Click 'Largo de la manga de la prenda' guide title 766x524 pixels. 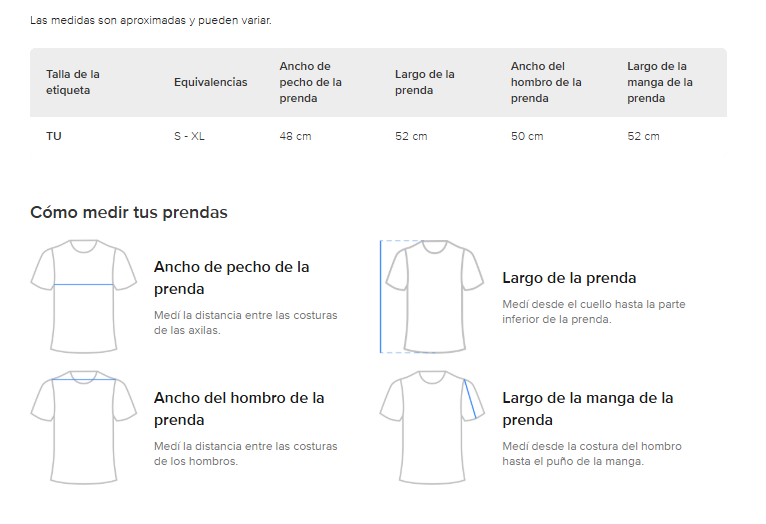(588, 409)
